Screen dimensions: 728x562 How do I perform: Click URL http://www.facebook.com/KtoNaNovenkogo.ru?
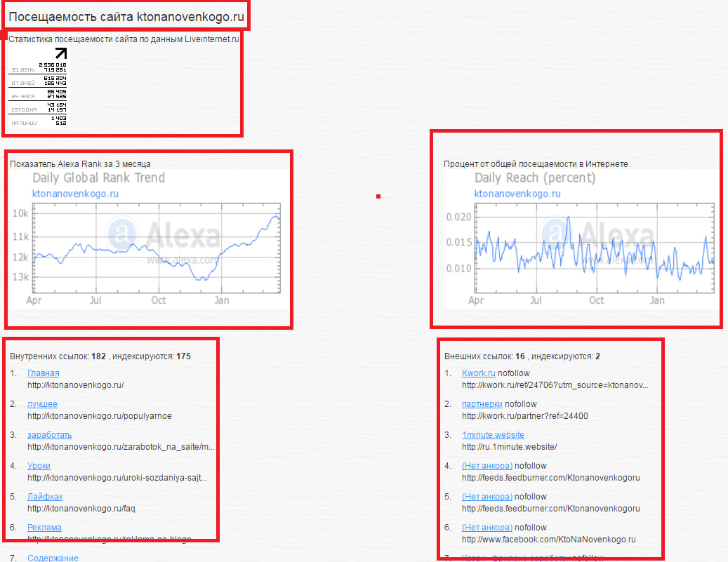click(x=549, y=540)
